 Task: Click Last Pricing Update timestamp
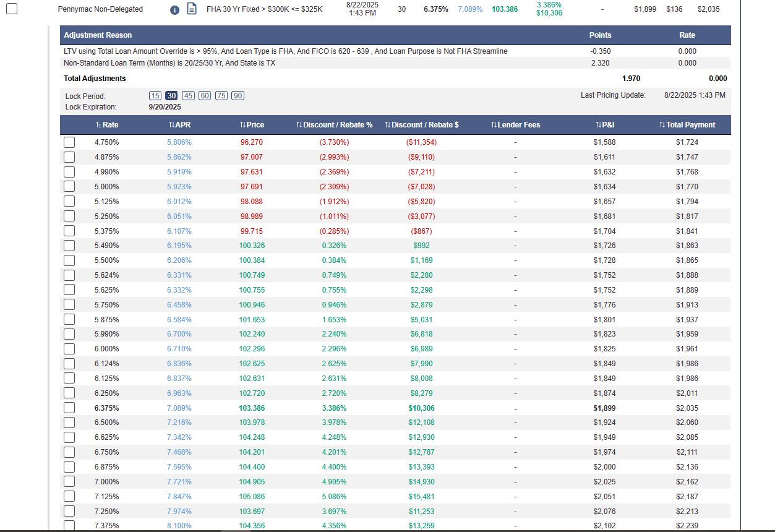[x=695, y=95]
